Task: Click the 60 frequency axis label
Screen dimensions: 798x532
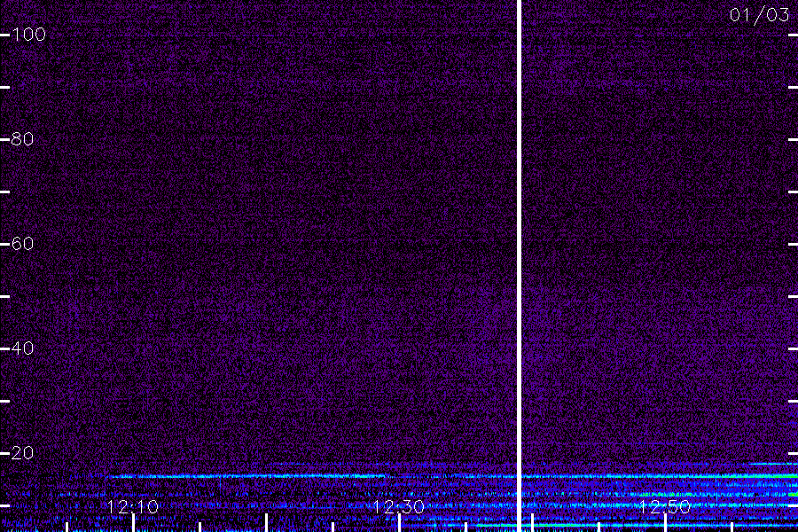Action: (22, 244)
